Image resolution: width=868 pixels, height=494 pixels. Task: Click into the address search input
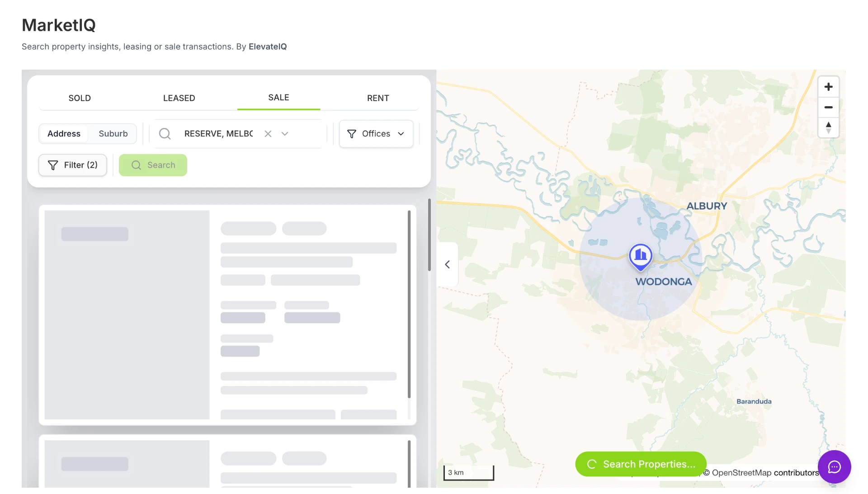pos(219,134)
